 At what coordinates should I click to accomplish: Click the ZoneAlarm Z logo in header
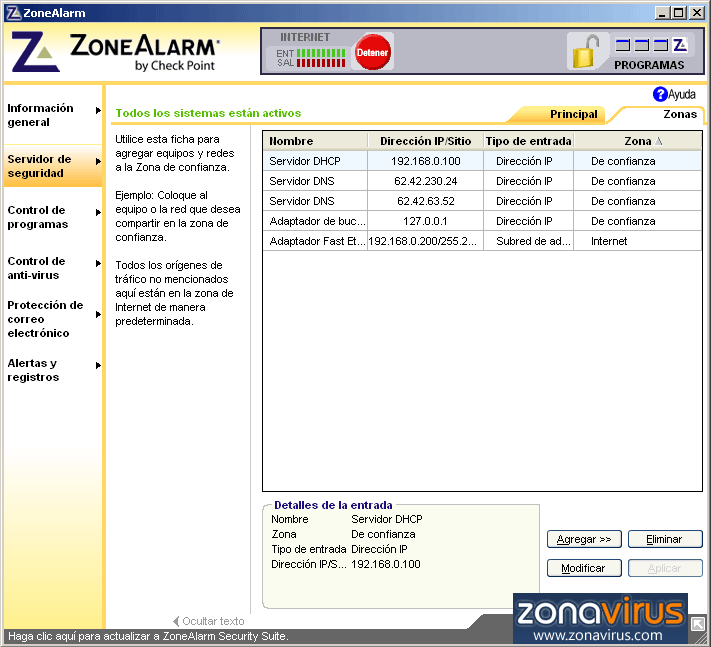click(33, 51)
